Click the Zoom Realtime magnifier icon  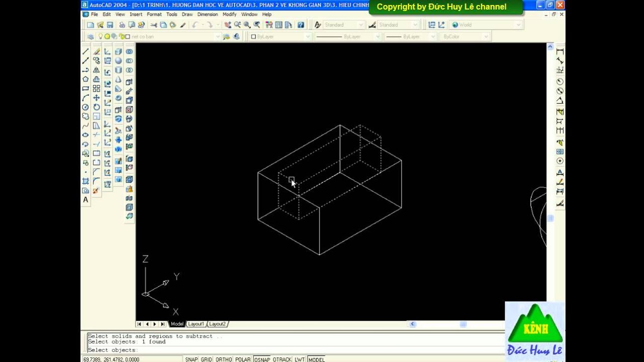tap(237, 25)
